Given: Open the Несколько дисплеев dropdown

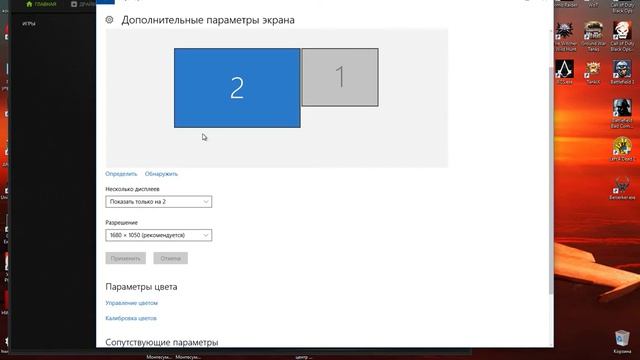Looking at the screenshot, I should click(158, 202).
